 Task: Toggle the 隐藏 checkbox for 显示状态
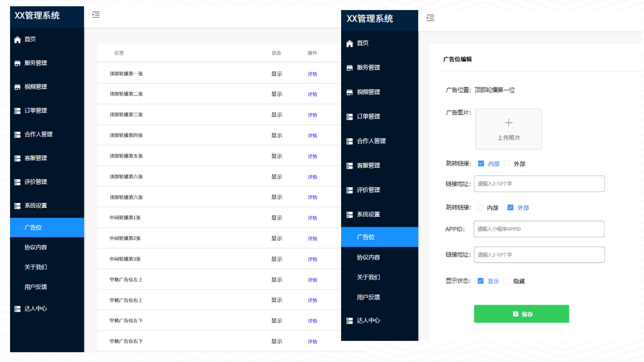(506, 281)
